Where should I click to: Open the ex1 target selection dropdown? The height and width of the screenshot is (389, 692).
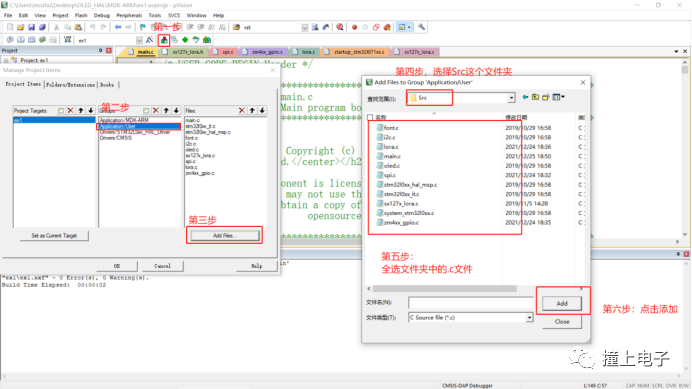coord(139,40)
